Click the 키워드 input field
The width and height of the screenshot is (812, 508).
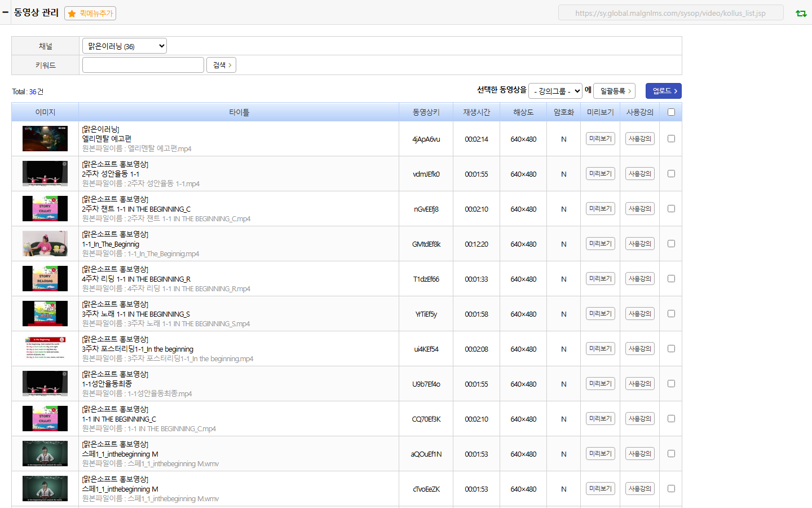[143, 65]
